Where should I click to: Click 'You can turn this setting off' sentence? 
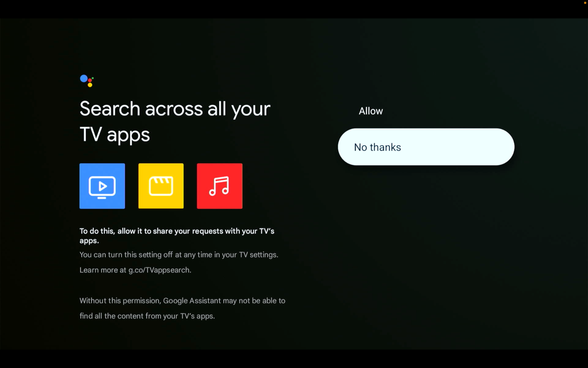126,255
